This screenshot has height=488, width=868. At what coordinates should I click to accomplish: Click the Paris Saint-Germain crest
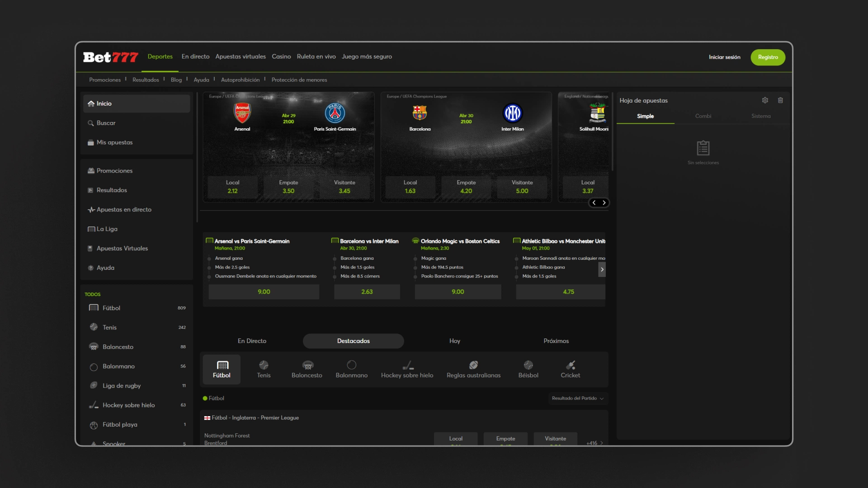(335, 113)
